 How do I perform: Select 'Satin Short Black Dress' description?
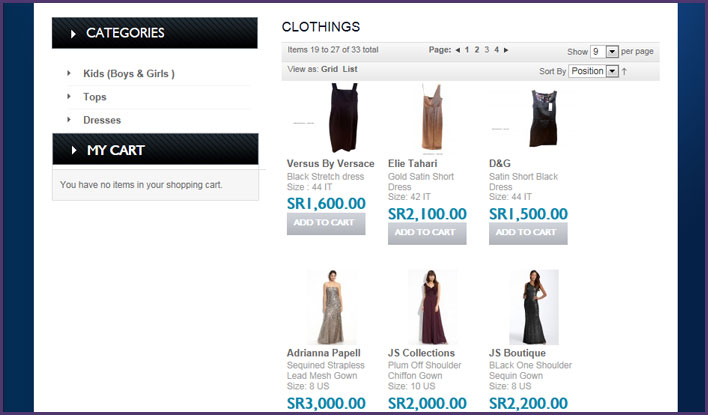[x=523, y=182]
